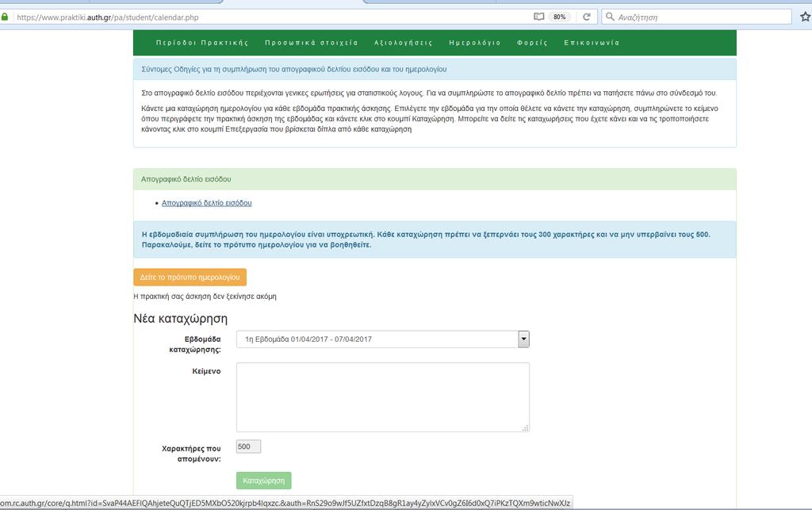Click the week dropdown arrow button
Image resolution: width=812 pixels, height=510 pixels.
point(523,339)
